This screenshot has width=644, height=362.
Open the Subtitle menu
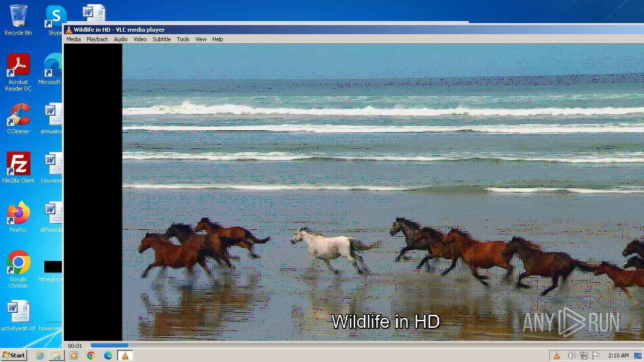[162, 39]
